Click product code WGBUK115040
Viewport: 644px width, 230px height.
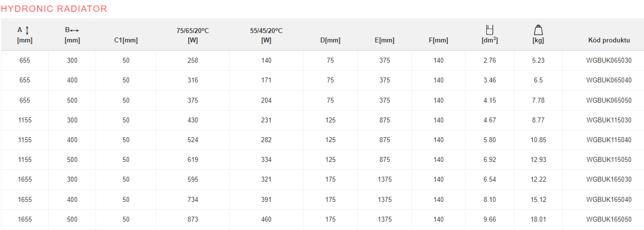[609, 140]
